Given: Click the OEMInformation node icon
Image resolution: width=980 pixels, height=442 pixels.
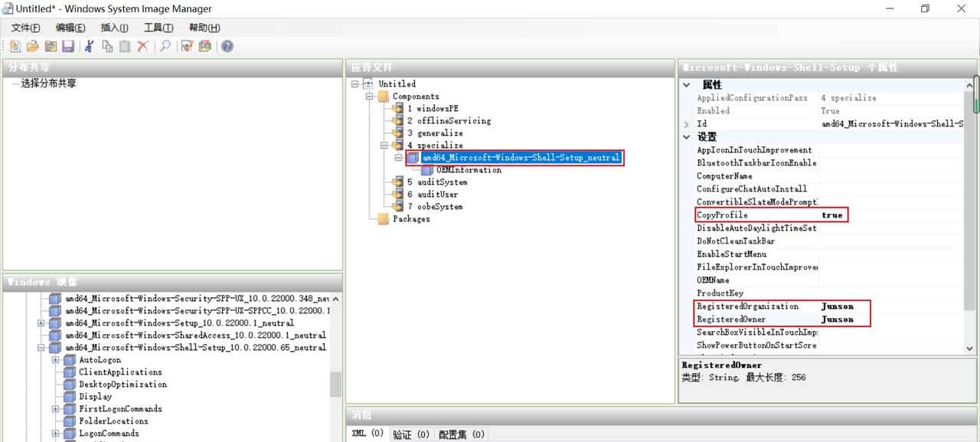Looking at the screenshot, I should [427, 170].
